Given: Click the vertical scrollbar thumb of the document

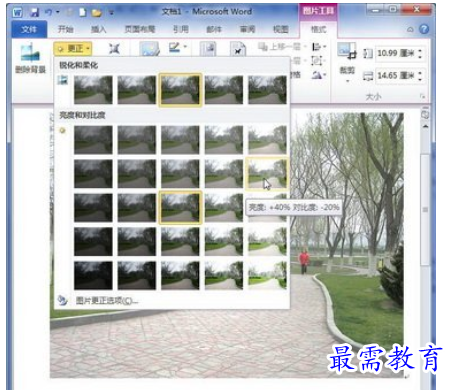Looking at the screenshot, I should (425, 210).
